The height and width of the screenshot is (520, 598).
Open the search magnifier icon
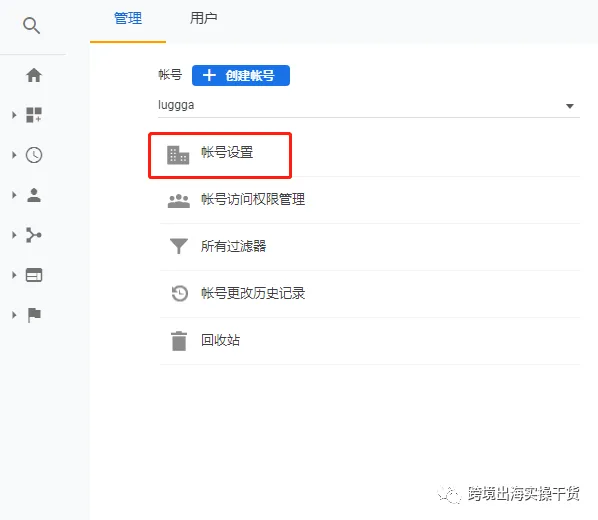[31, 26]
